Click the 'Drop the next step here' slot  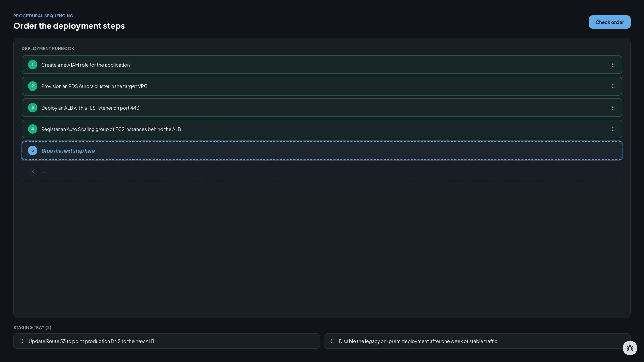click(322, 150)
